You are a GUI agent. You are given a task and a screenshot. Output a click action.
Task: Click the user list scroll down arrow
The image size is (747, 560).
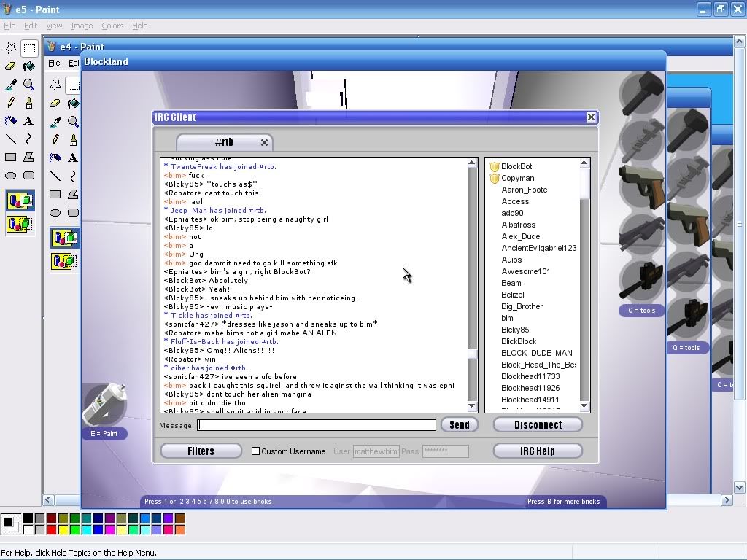point(584,405)
